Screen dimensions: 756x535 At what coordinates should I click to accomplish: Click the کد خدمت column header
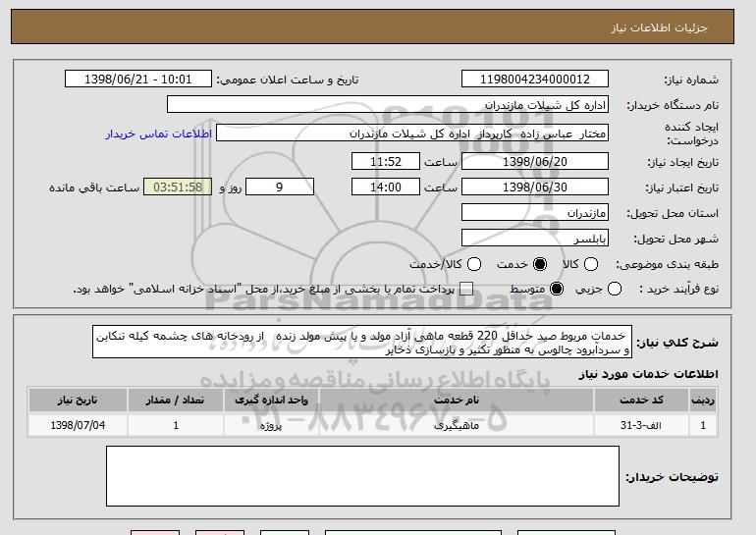pos(641,401)
